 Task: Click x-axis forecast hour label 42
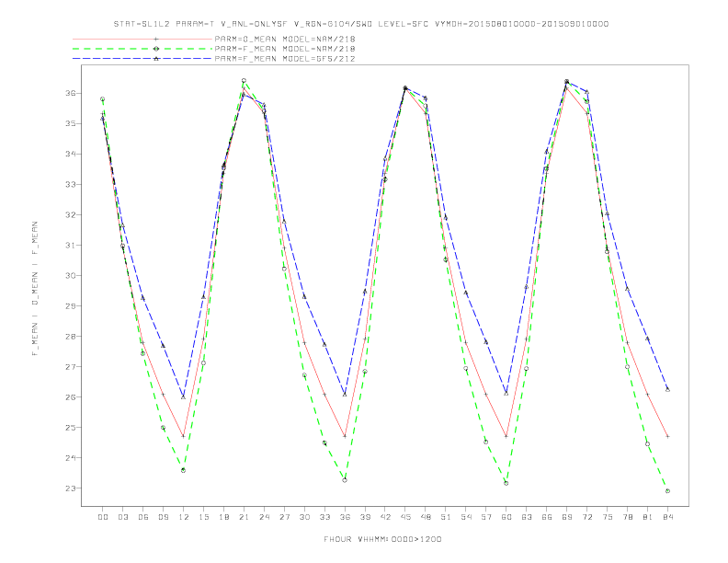385,517
